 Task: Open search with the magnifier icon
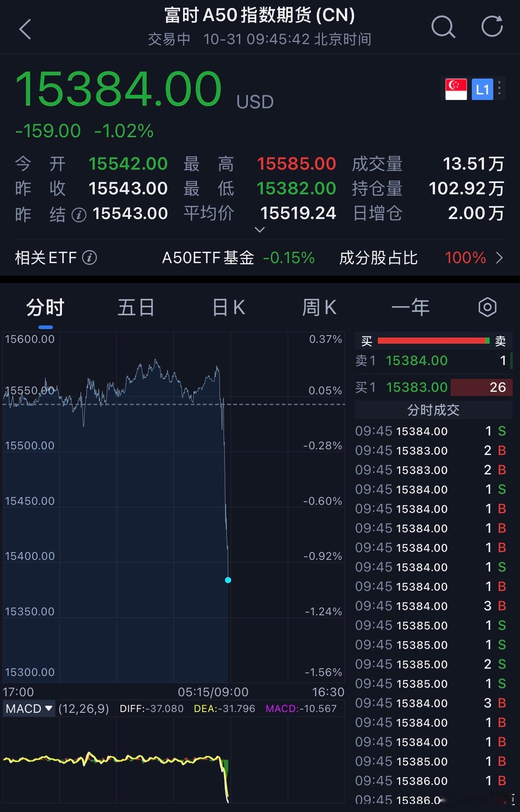[443, 27]
